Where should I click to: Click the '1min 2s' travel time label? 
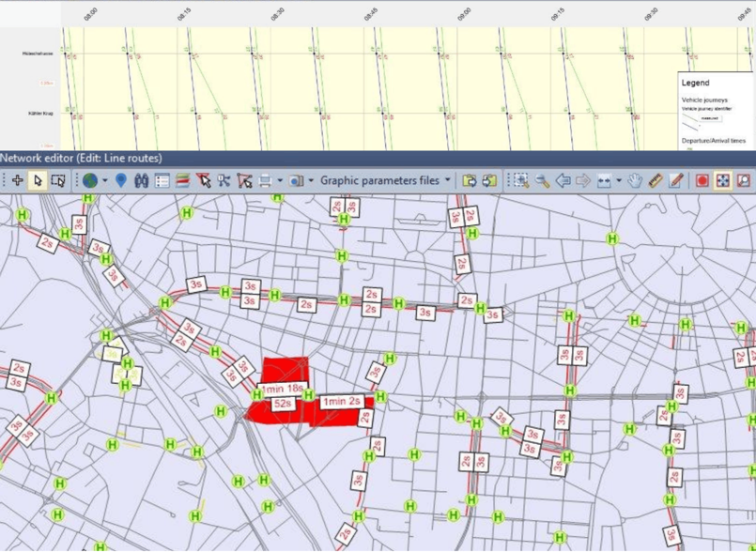[341, 402]
